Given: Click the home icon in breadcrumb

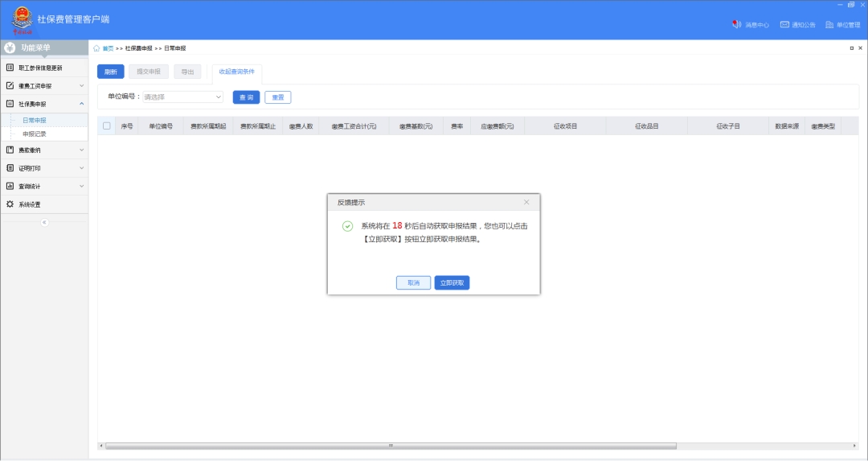Looking at the screenshot, I should coord(97,48).
